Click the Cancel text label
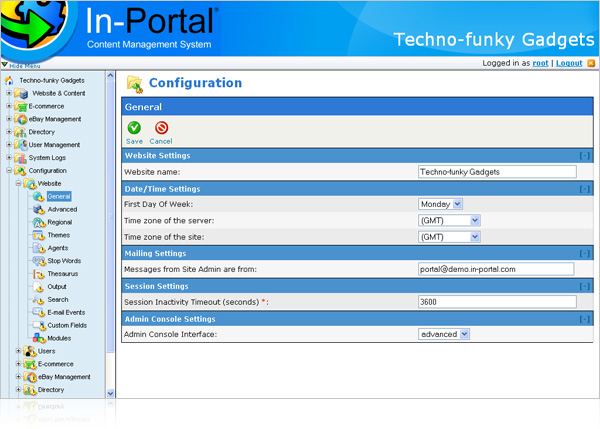 click(161, 141)
